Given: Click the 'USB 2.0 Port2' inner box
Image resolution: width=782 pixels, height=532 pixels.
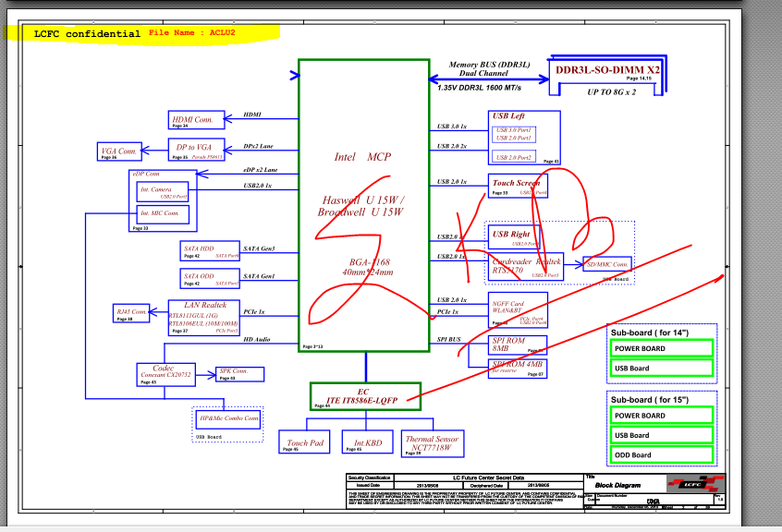Looking at the screenshot, I should [x=514, y=157].
